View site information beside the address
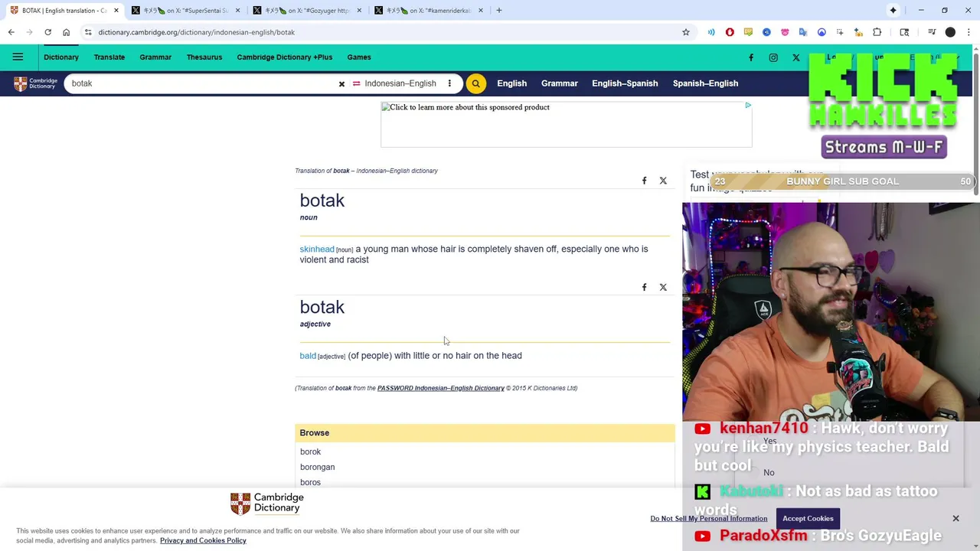The height and width of the screenshot is (551, 980). coord(88,32)
